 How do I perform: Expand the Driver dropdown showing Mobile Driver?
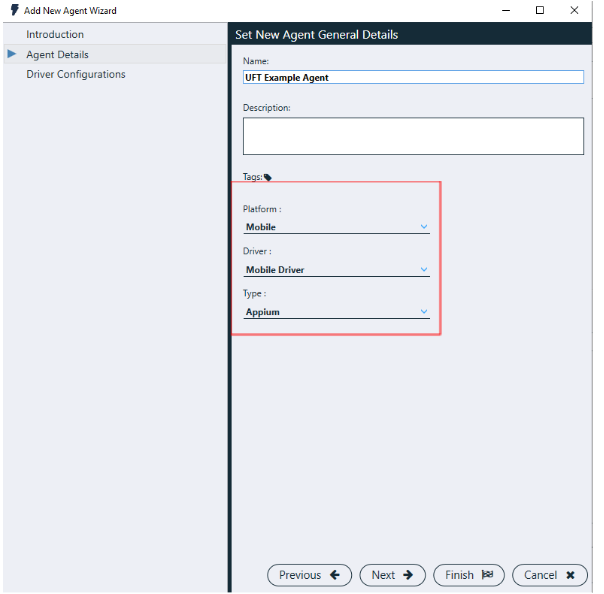[336, 270]
